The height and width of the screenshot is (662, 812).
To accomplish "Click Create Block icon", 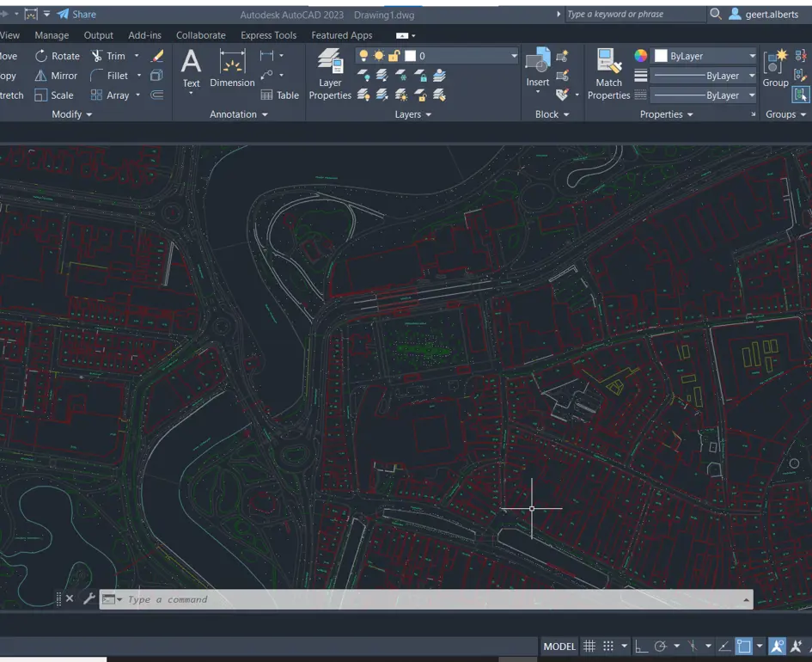I will coord(562,56).
